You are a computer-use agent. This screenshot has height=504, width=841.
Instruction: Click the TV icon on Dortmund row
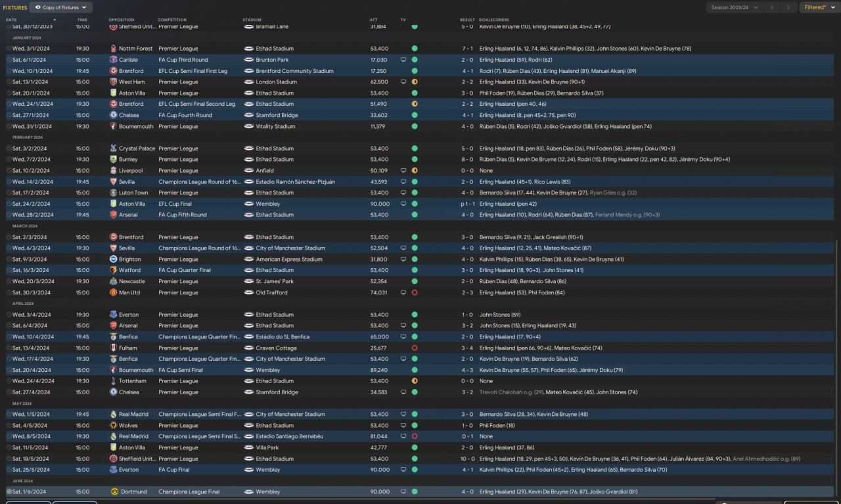(403, 492)
